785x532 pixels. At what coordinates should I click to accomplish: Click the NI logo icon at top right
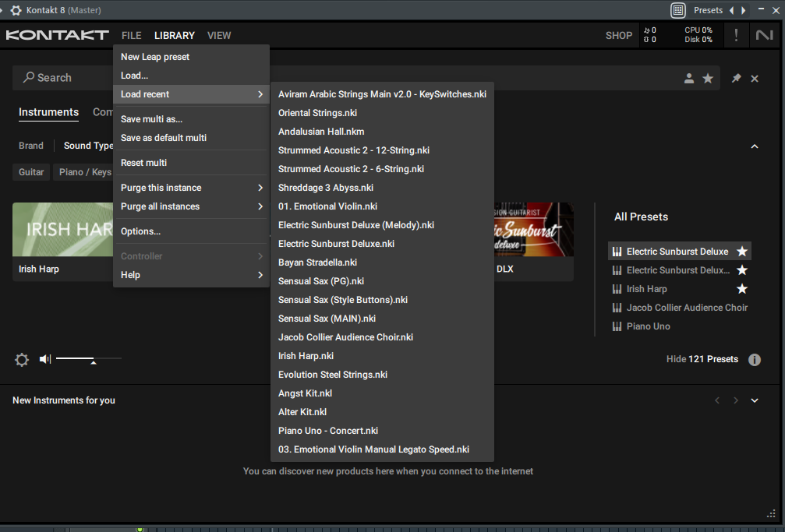pyautogui.click(x=764, y=35)
